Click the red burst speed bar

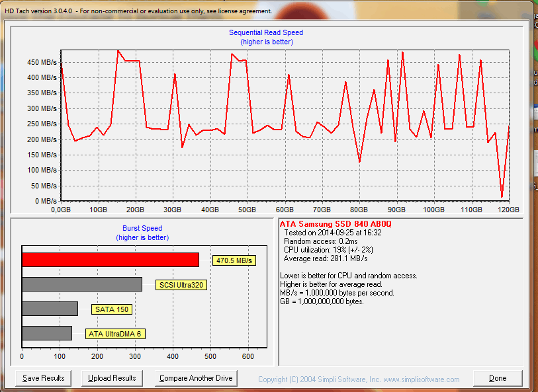[110, 260]
